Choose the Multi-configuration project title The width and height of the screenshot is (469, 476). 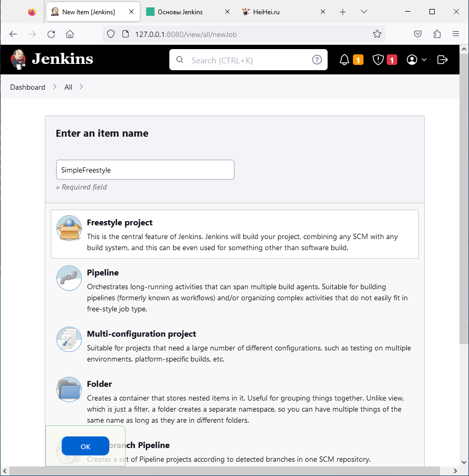click(141, 334)
